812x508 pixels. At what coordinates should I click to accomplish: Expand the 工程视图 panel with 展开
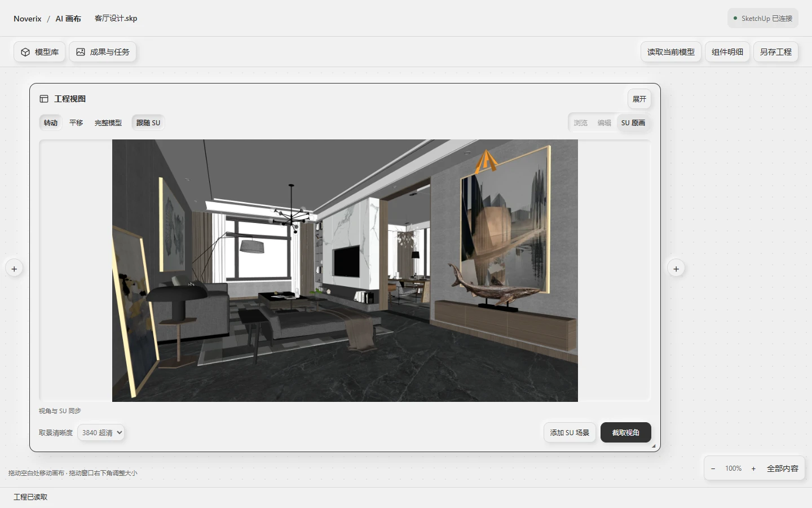[639, 99]
